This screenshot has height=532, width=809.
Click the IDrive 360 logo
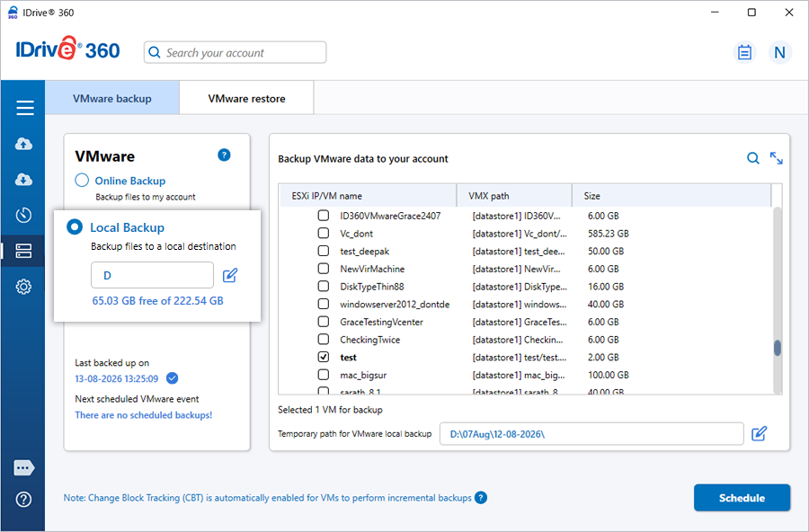point(67,49)
